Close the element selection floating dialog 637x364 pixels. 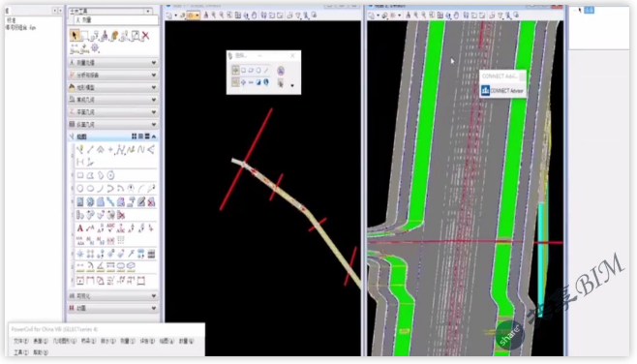point(293,55)
